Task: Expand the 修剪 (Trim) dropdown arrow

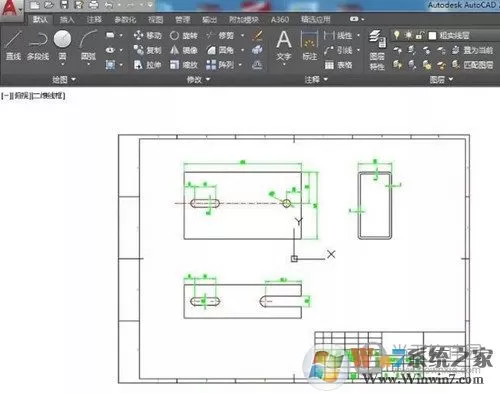Action: [242, 35]
